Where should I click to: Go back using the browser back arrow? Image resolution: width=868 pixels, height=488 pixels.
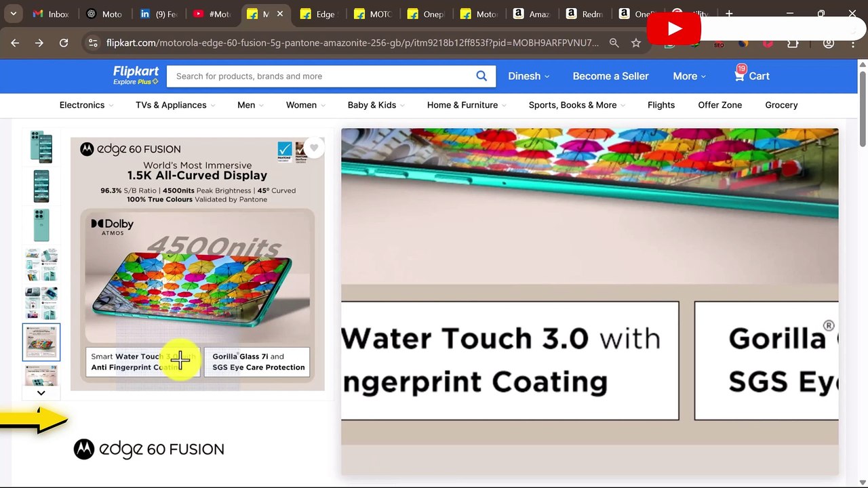click(15, 43)
